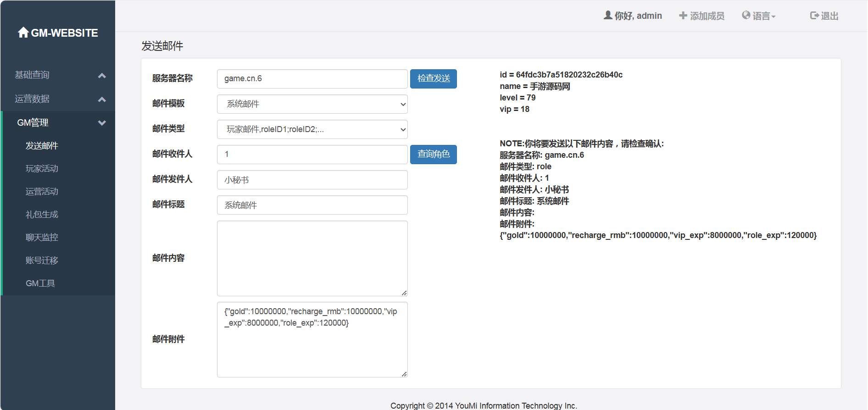Focus the 邮件内容 text area
Screen dimensions: 868x410
(x=312, y=258)
